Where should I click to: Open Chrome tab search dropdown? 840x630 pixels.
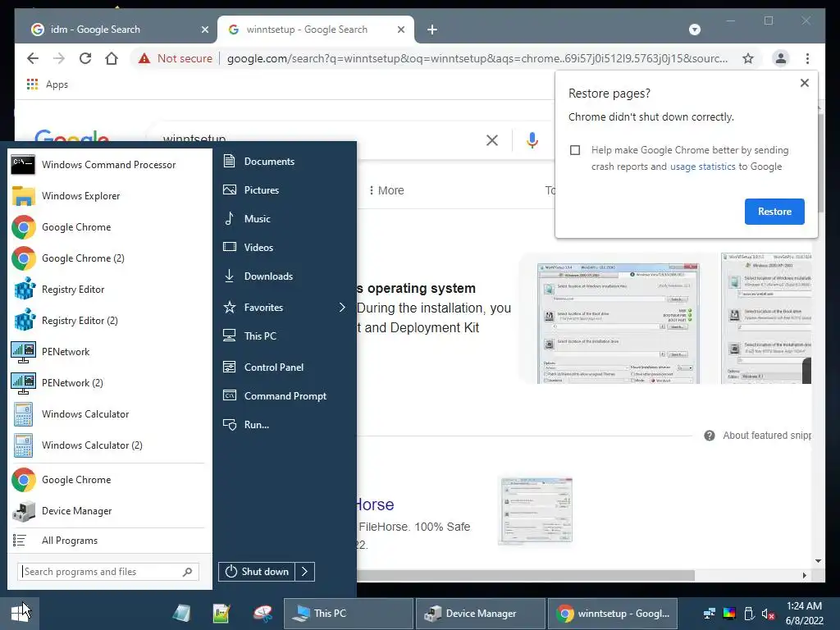(694, 30)
